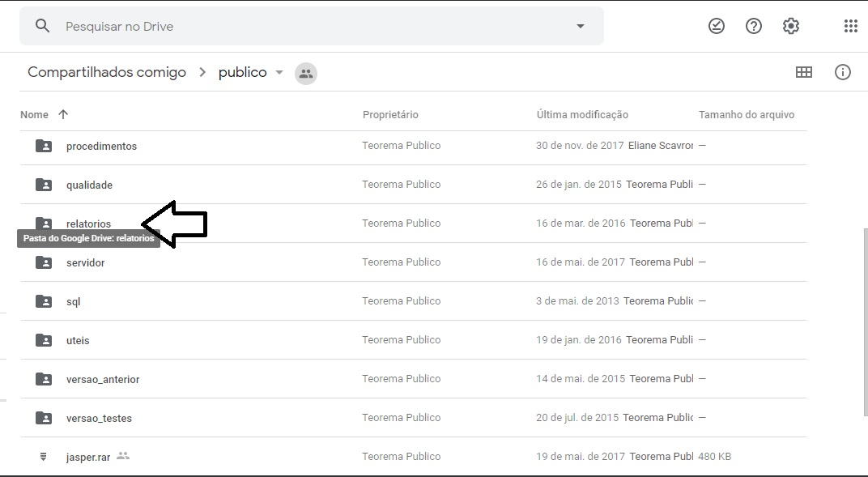Image resolution: width=868 pixels, height=477 pixels.
Task: Open the settings gear icon
Action: 790,26
